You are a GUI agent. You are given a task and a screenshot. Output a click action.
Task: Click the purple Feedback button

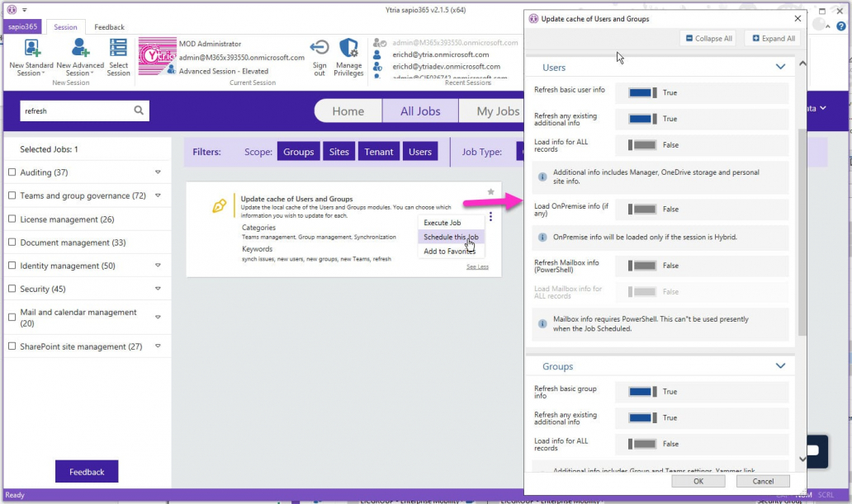point(87,471)
